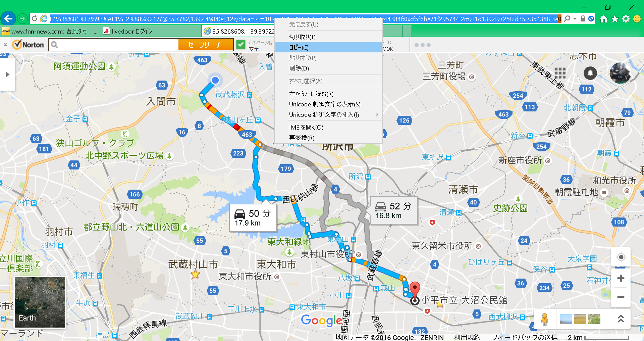Image resolution: width=644 pixels, height=341 pixels.
Task: Expand the imagery strip with double chevron
Action: click(621, 319)
